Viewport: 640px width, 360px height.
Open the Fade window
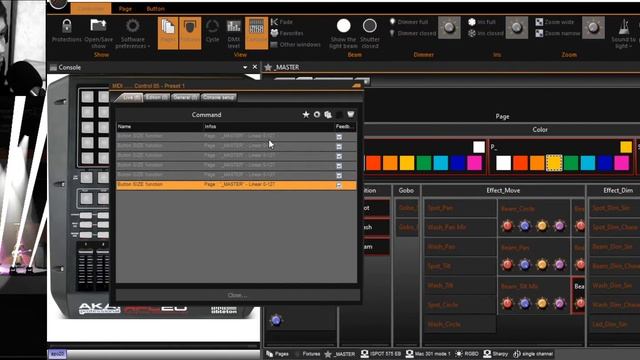282,22
